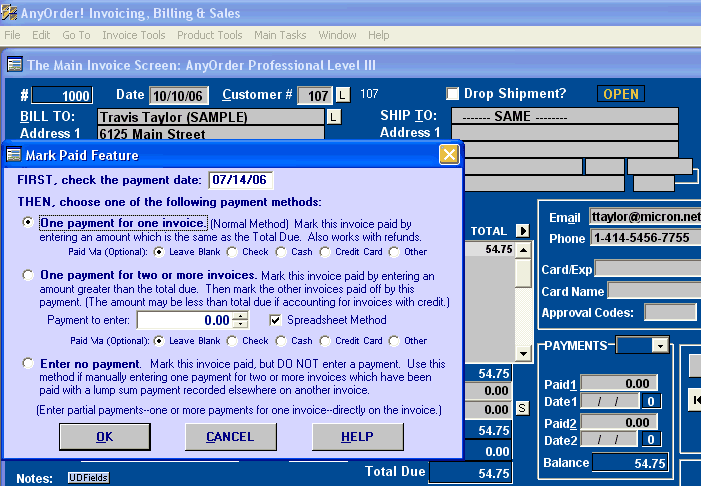Click the L lookup button beside Customer #
Screen dimensions: 701x486
342,95
